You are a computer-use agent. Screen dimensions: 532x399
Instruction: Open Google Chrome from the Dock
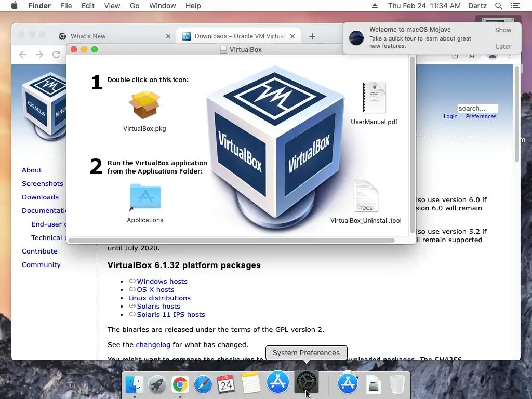point(180,385)
